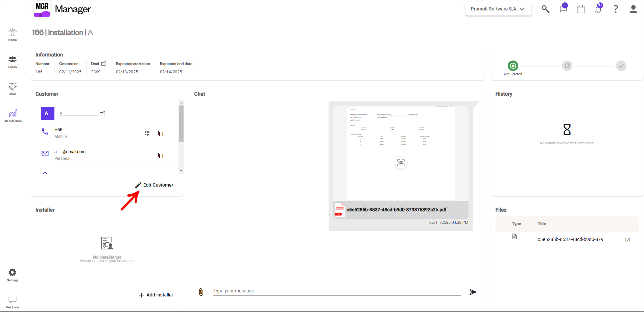
Task: Preview the PDF attachment with eye icon
Action: 401,163
